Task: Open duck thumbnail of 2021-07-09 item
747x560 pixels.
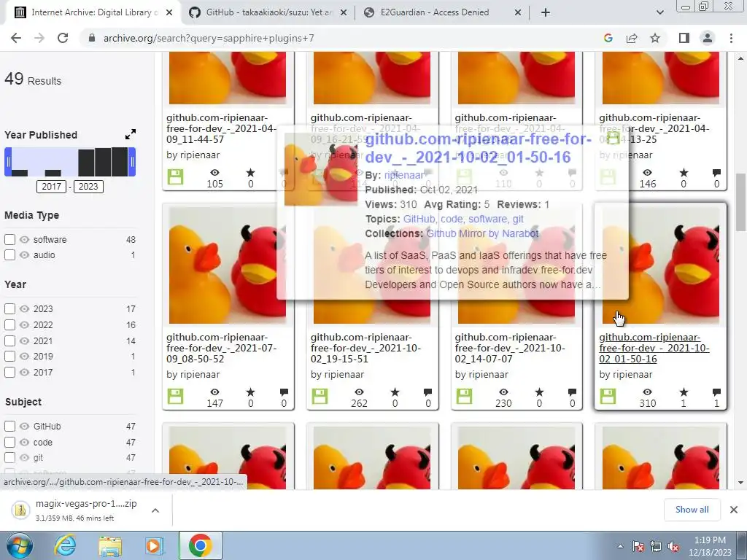Action: [x=228, y=265]
